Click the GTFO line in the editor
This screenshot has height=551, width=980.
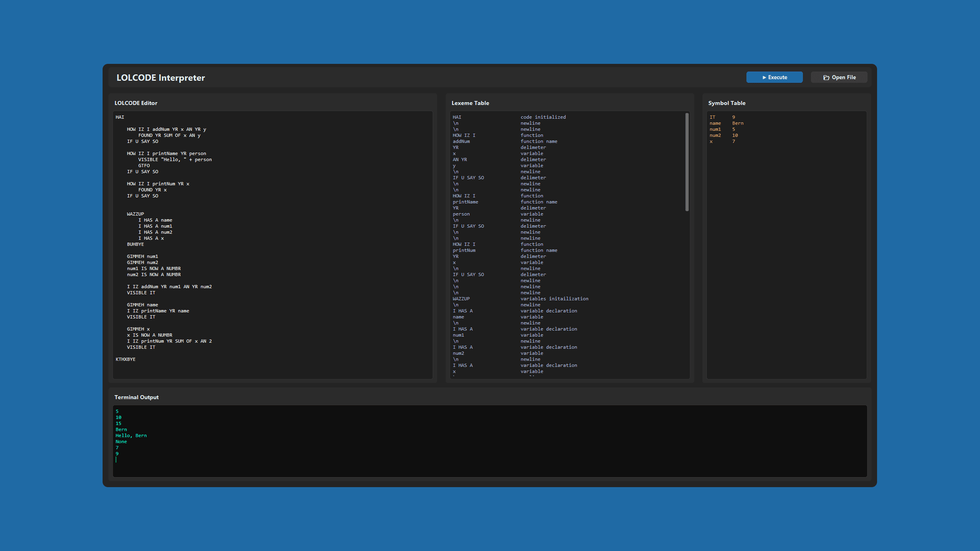(x=144, y=166)
